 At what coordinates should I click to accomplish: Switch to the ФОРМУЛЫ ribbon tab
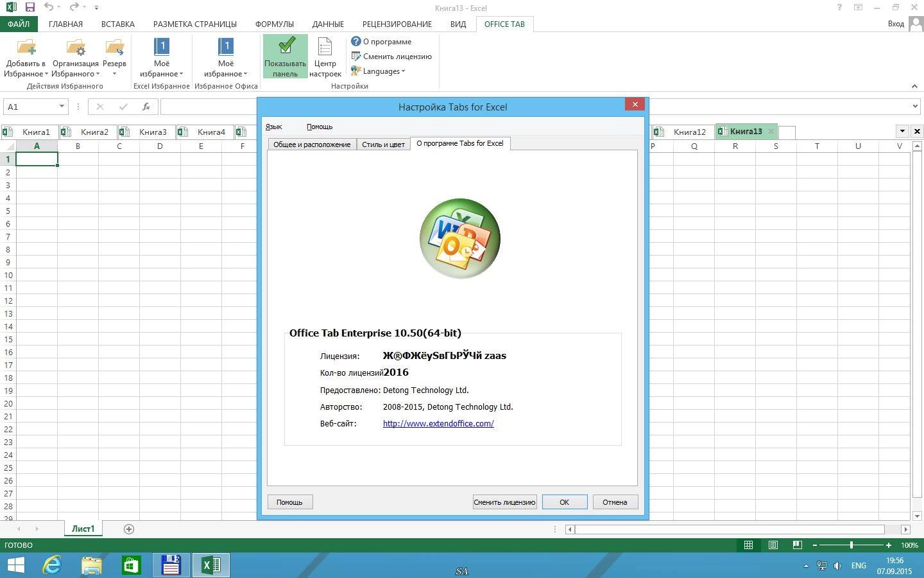click(x=275, y=24)
